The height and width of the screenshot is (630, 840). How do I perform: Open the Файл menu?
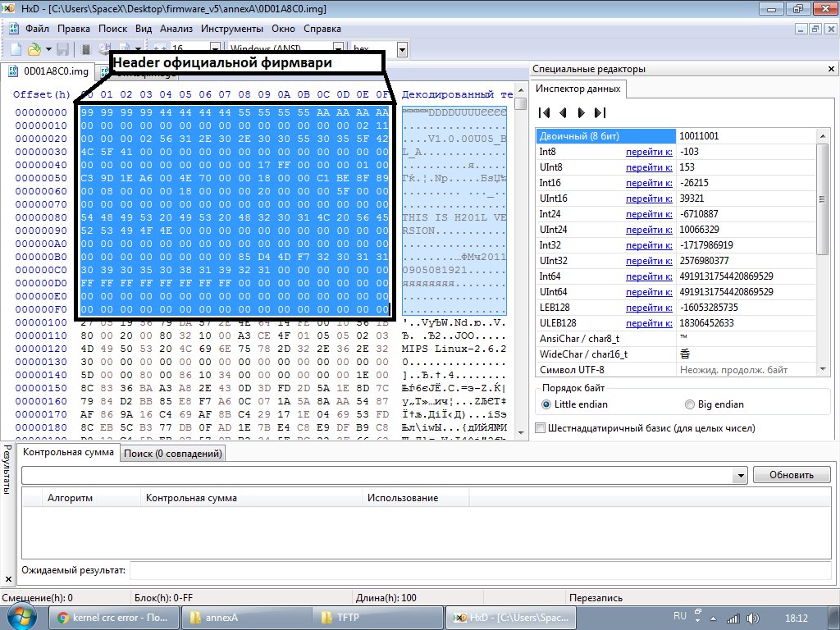[38, 29]
